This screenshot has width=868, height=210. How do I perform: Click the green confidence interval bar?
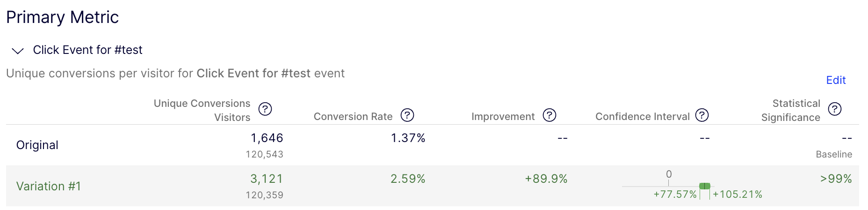705,186
